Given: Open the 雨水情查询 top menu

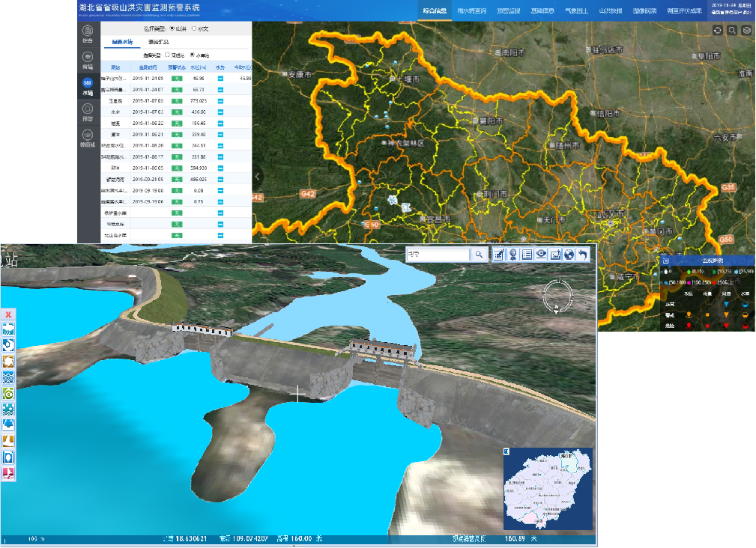Looking at the screenshot, I should coord(471,11).
